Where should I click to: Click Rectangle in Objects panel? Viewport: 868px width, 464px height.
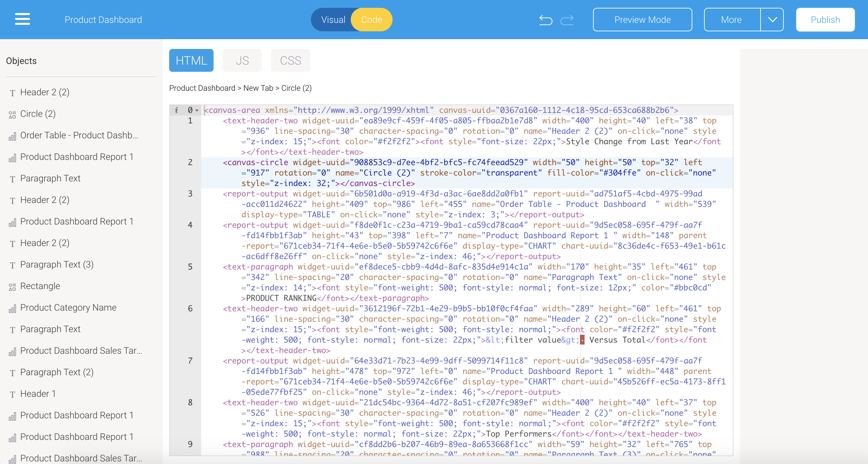point(40,286)
